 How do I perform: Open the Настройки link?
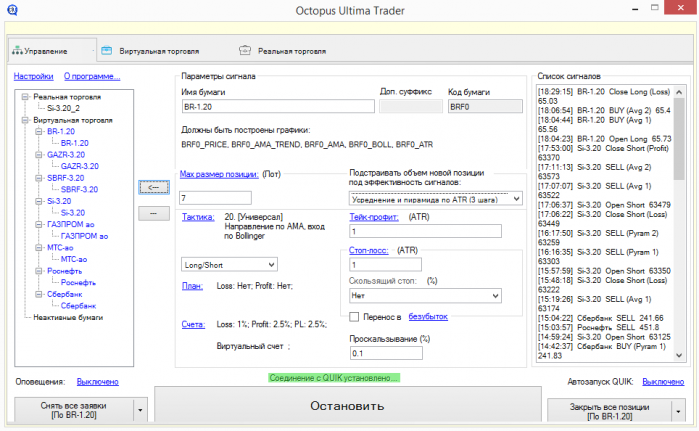click(33, 76)
